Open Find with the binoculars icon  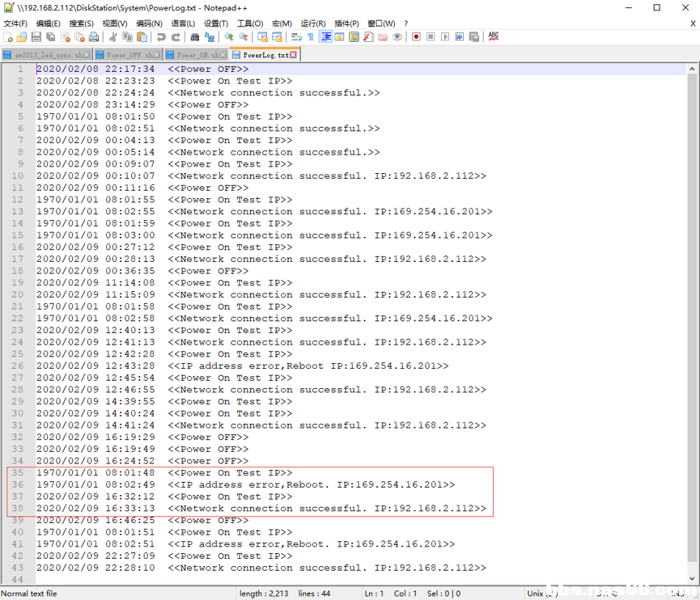point(195,37)
